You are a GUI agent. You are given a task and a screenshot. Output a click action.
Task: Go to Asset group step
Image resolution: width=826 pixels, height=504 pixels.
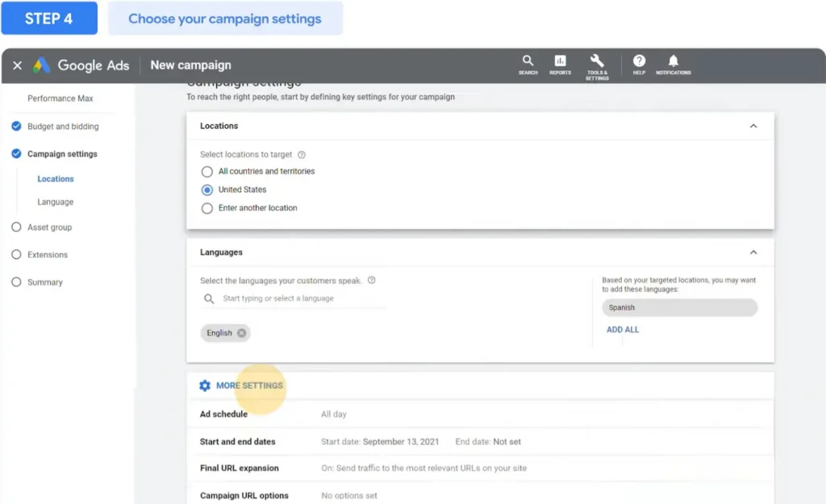49,227
